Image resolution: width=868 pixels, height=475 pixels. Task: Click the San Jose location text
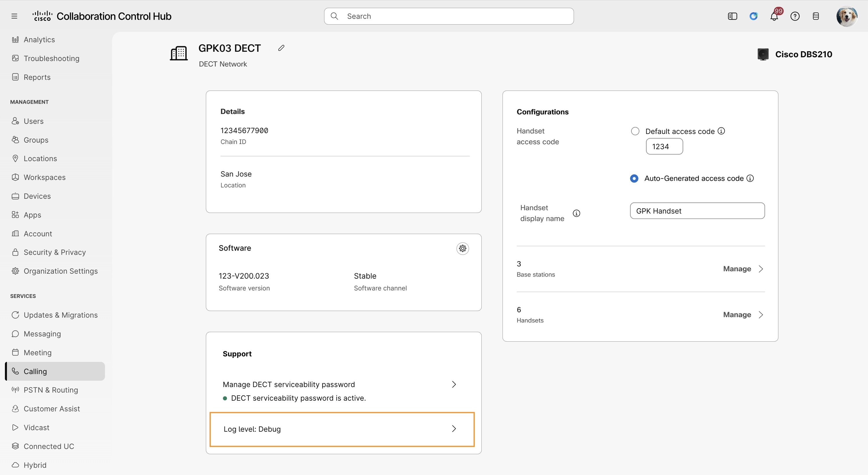point(236,174)
